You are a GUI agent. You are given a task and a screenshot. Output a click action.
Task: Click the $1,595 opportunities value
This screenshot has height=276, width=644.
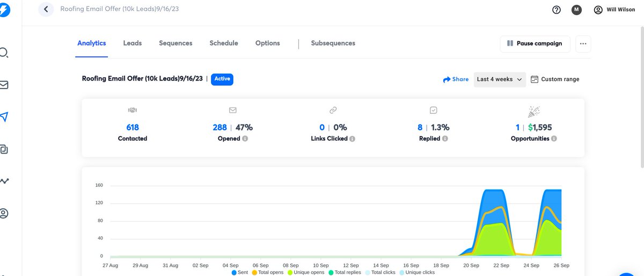click(540, 128)
